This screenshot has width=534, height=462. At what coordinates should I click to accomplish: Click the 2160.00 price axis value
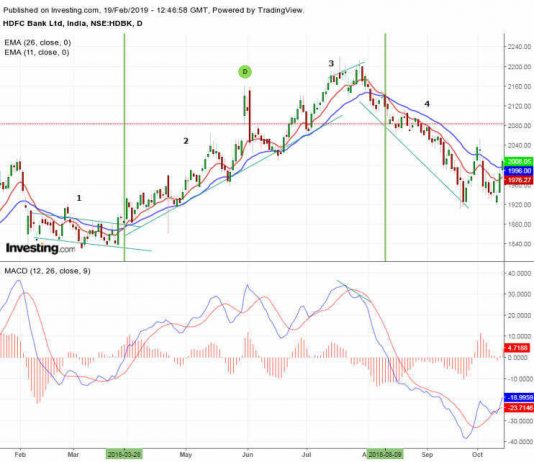pyautogui.click(x=519, y=86)
